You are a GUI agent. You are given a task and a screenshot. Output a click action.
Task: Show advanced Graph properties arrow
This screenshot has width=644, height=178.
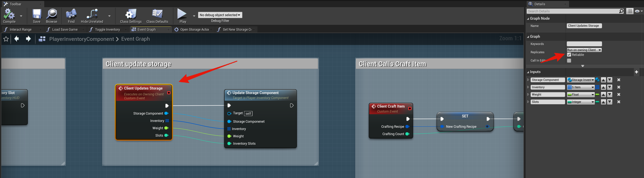[582, 66]
